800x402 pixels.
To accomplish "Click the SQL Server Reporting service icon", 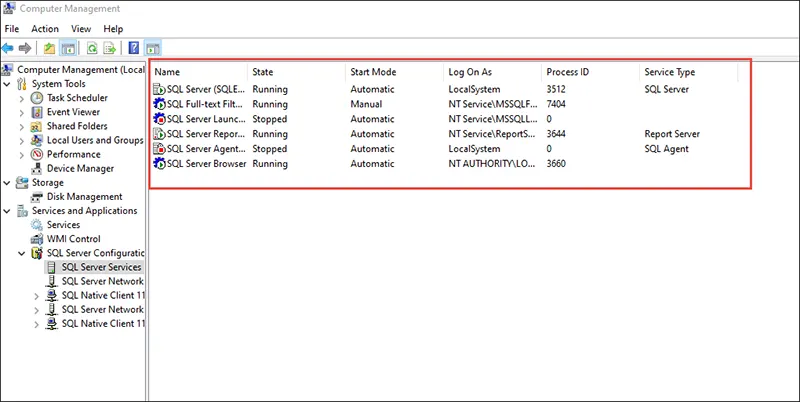I will click(x=160, y=134).
